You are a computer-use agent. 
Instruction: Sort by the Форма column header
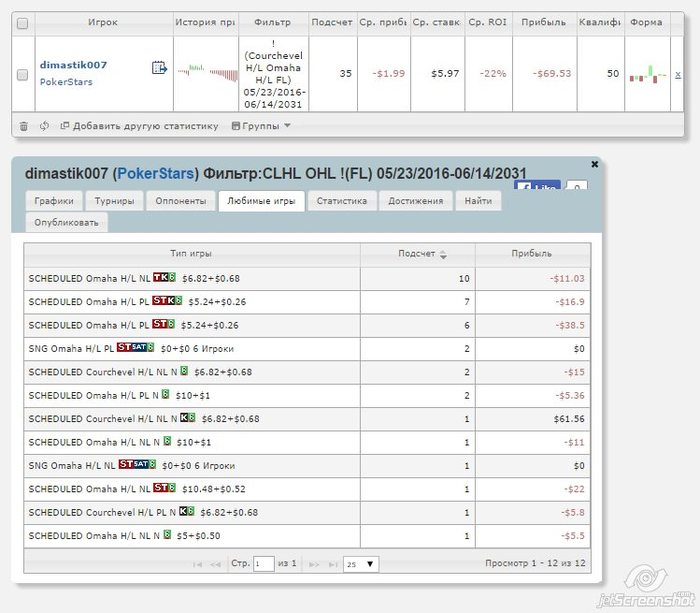click(x=646, y=22)
